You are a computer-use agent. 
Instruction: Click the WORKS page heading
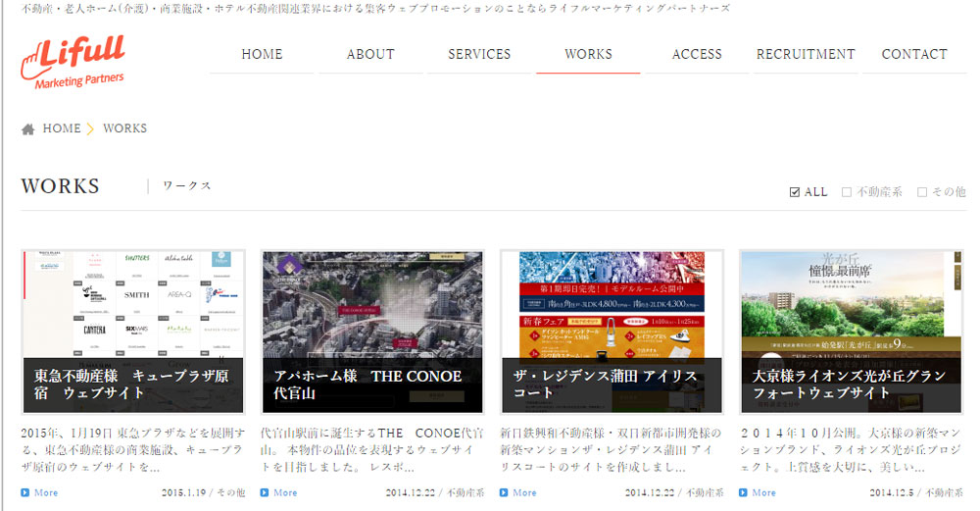coord(60,186)
